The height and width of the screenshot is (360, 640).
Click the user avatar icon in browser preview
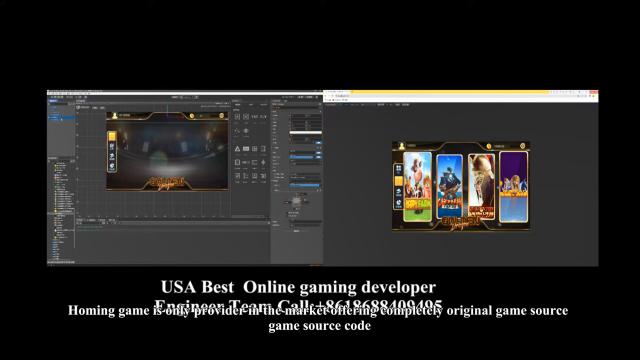402,146
